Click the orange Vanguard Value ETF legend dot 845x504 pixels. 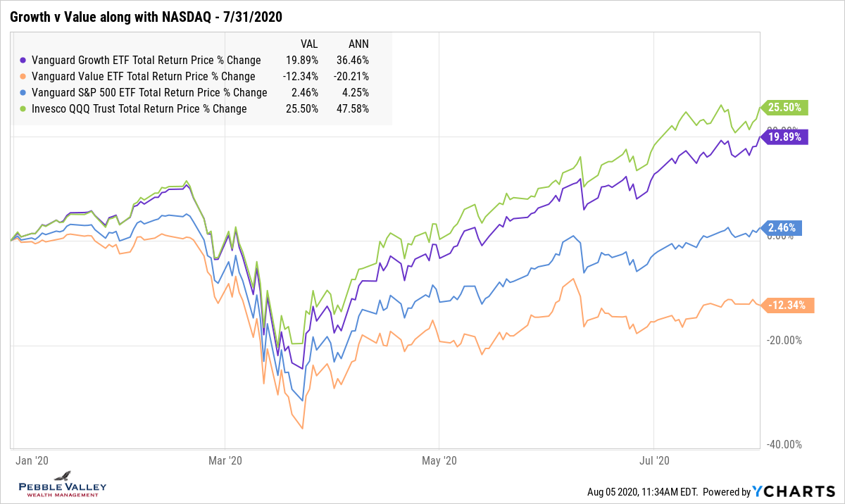point(24,77)
